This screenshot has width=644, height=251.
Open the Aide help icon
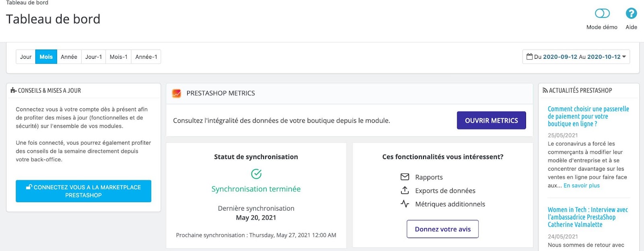pos(631,14)
